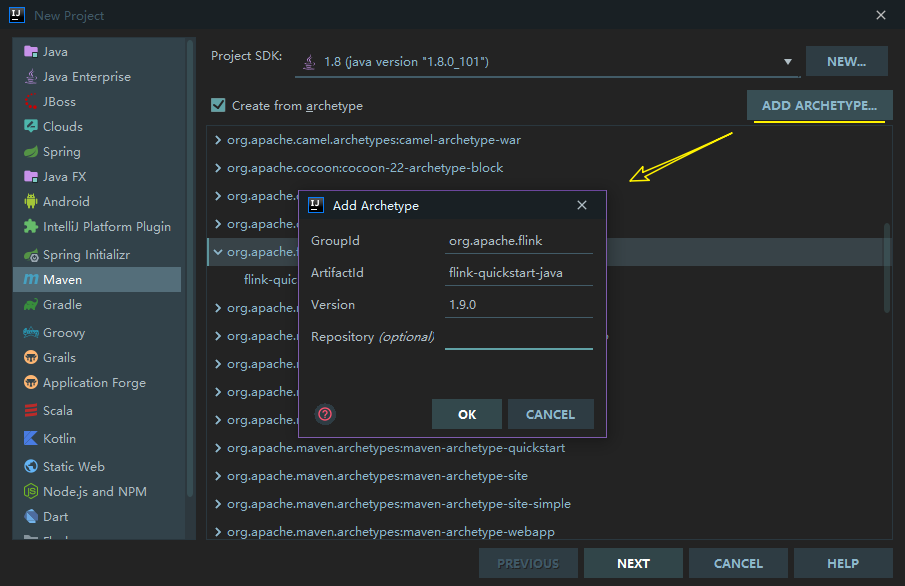
Task: Toggle the Create from archetype checkbox
Action: coord(218,105)
